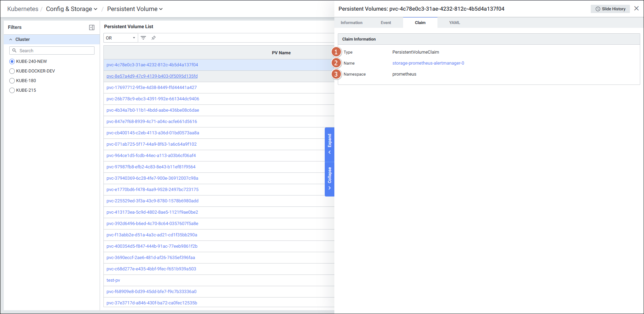The image size is (644, 314).
Task: Open the test-pv volume link
Action: [113, 280]
